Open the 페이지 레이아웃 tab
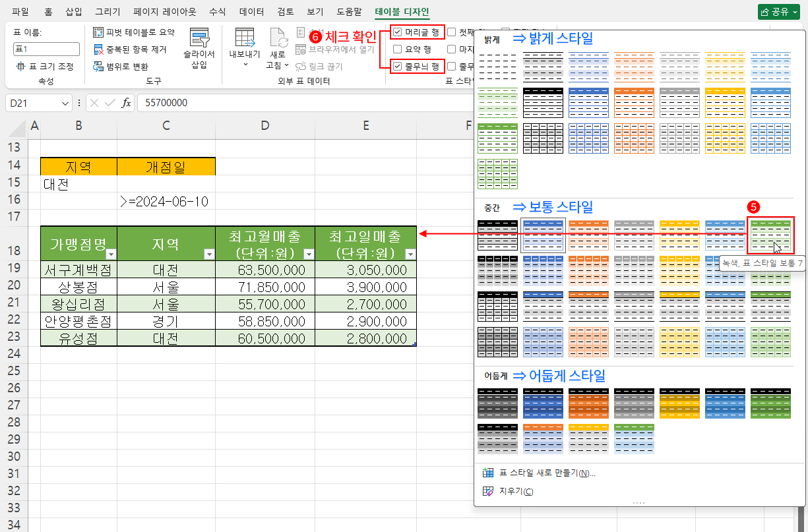Screen dimensions: 808x532 click(164, 12)
